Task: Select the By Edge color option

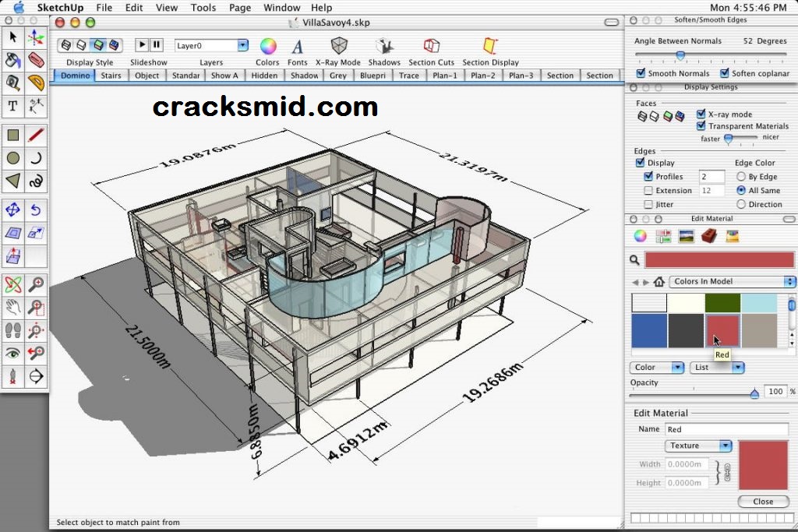Action: pyautogui.click(x=741, y=177)
